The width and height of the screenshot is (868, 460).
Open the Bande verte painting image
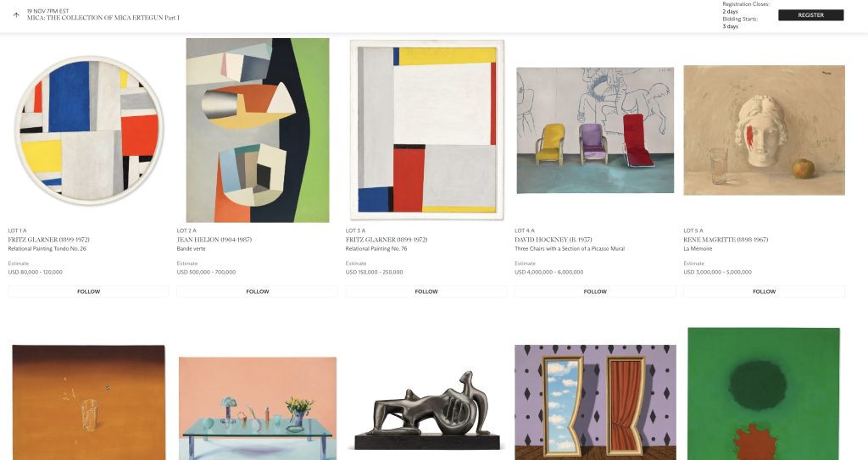tap(258, 130)
